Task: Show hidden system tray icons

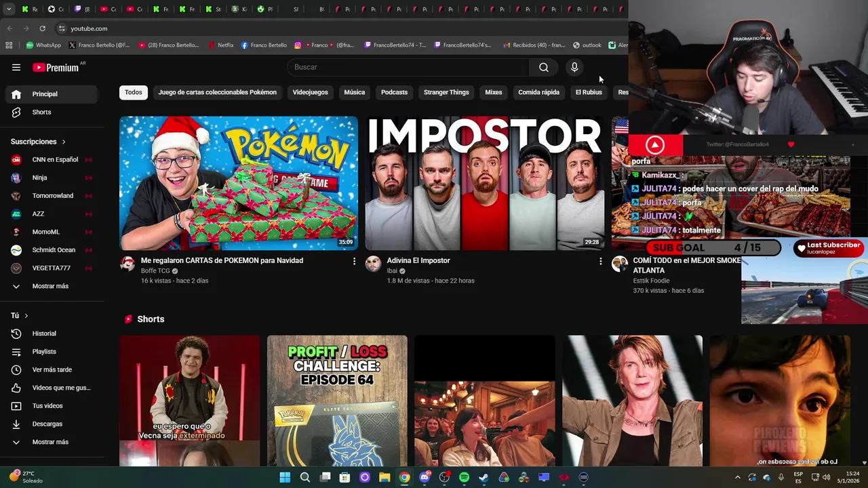Action: [738, 477]
